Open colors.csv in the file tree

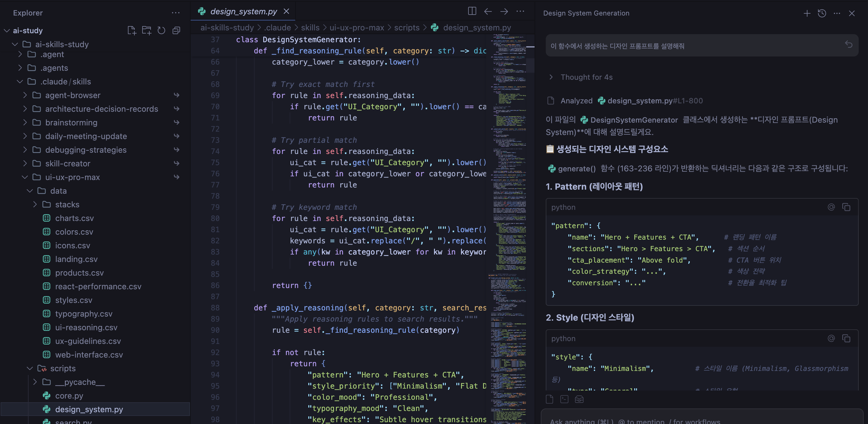pyautogui.click(x=74, y=232)
